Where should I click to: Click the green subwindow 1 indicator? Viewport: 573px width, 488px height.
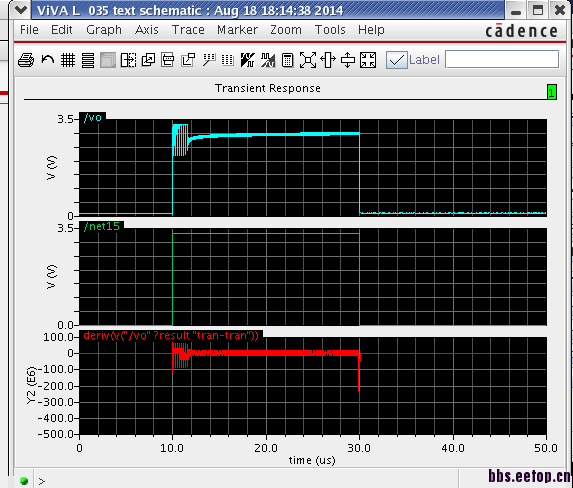coord(551,92)
